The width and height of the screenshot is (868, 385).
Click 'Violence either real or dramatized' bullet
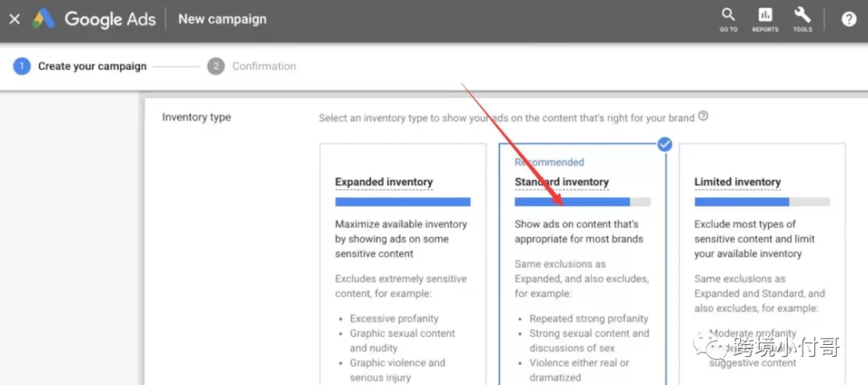[579, 370]
